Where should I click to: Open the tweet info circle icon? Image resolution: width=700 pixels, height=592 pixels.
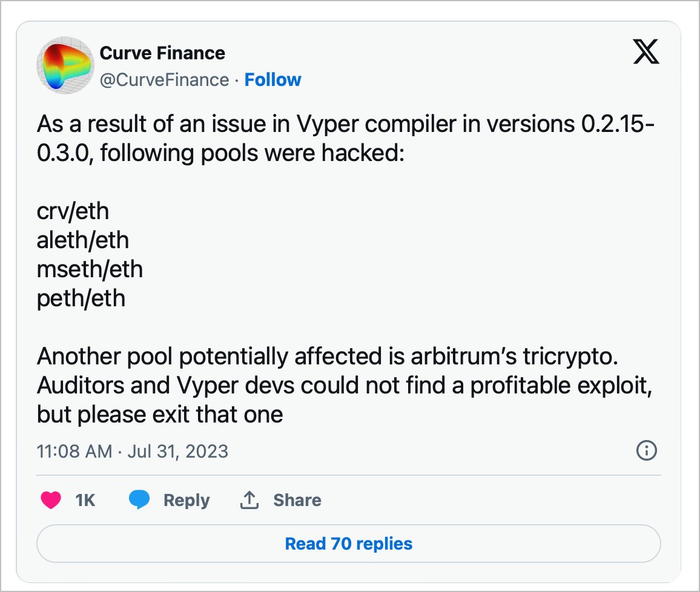(647, 450)
